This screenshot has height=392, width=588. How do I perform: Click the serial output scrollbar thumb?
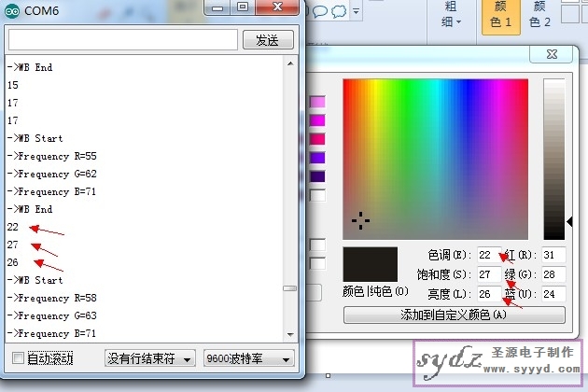coord(289,288)
